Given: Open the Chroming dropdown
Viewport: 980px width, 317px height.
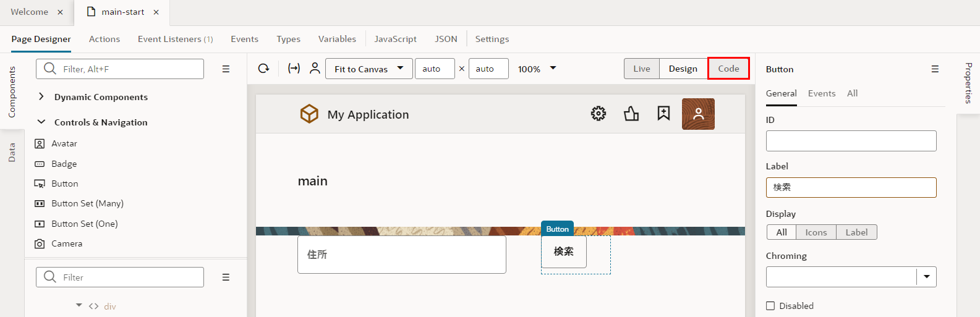Looking at the screenshot, I should coord(926,277).
